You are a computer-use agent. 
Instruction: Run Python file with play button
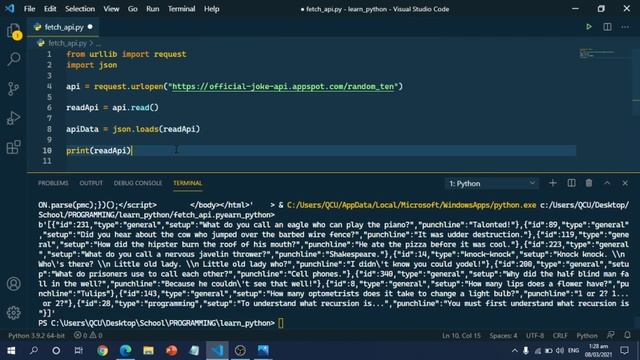[x=589, y=27]
